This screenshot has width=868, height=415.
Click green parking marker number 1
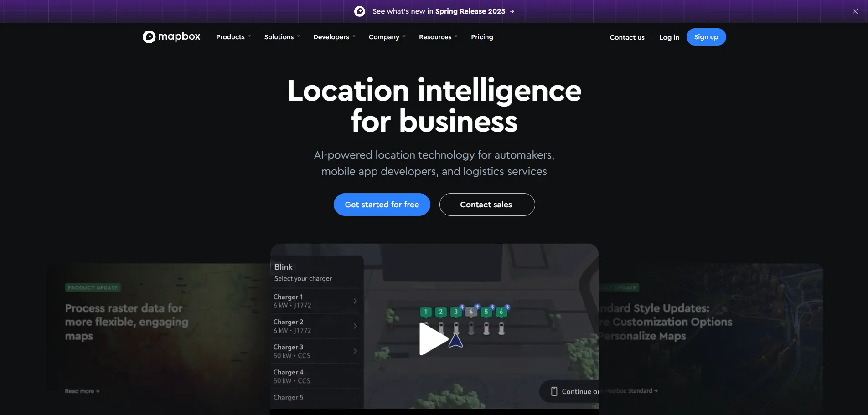coord(425,312)
